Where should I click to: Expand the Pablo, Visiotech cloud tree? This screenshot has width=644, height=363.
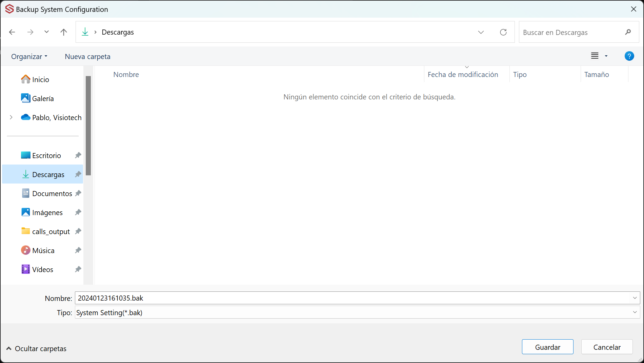click(x=11, y=117)
